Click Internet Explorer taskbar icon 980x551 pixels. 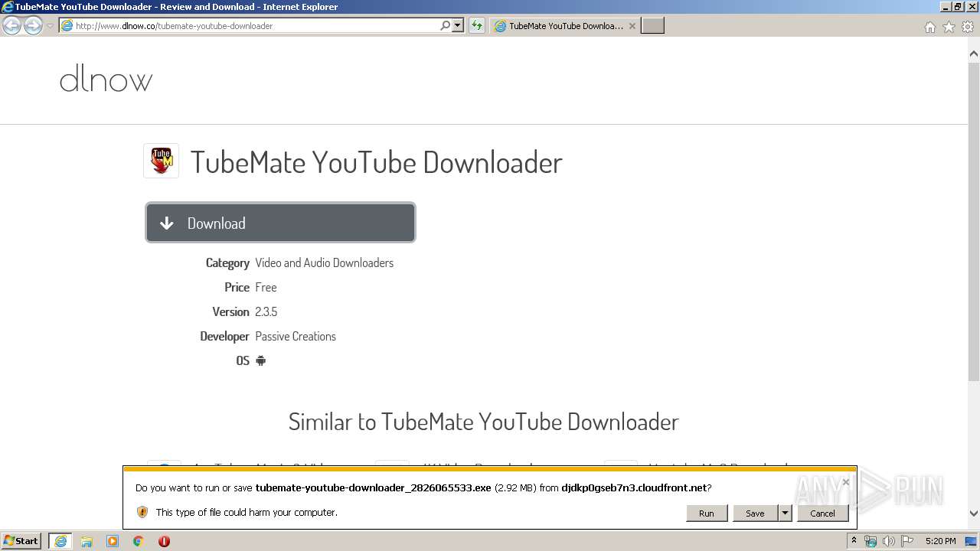[x=60, y=541]
